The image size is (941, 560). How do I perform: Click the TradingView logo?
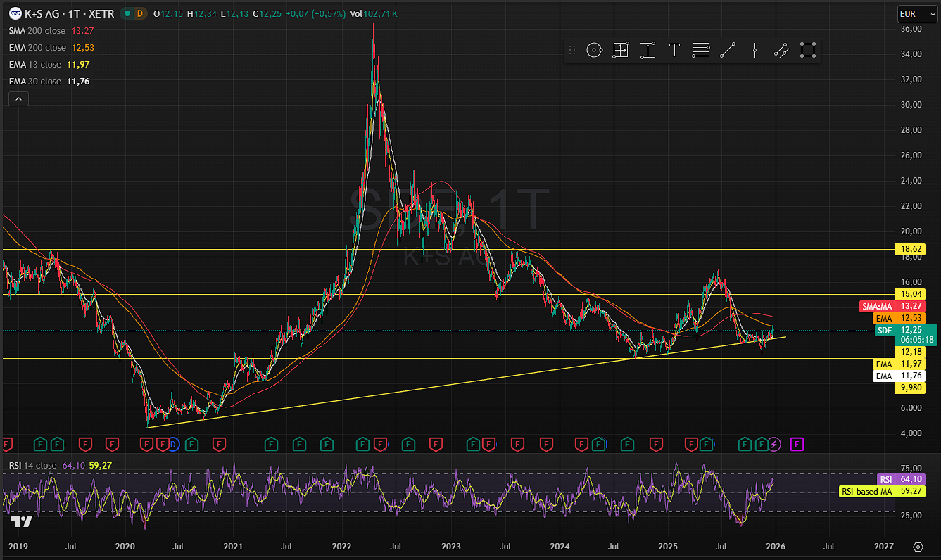point(21,521)
